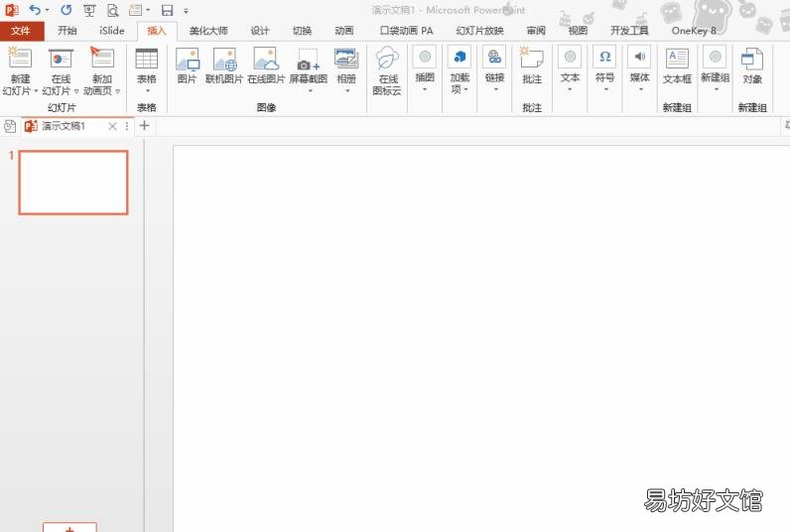
Task: Switch to the 切换 tab
Action: 302,31
